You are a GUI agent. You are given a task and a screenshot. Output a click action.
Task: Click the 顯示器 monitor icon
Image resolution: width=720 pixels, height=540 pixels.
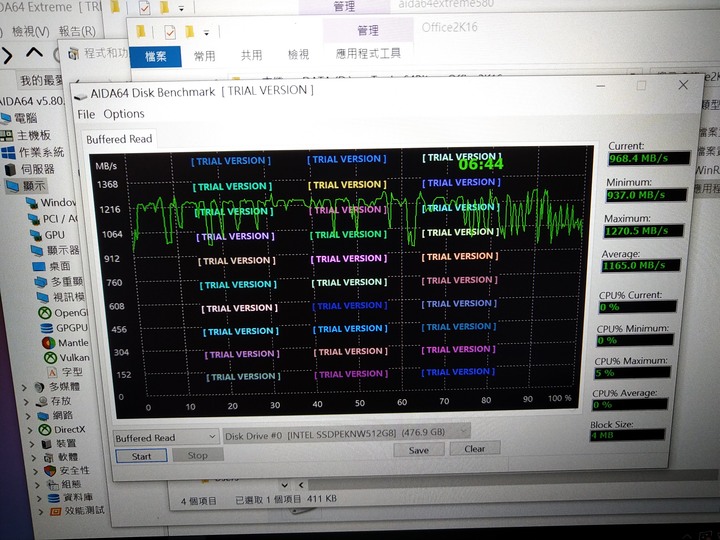(x=37, y=251)
